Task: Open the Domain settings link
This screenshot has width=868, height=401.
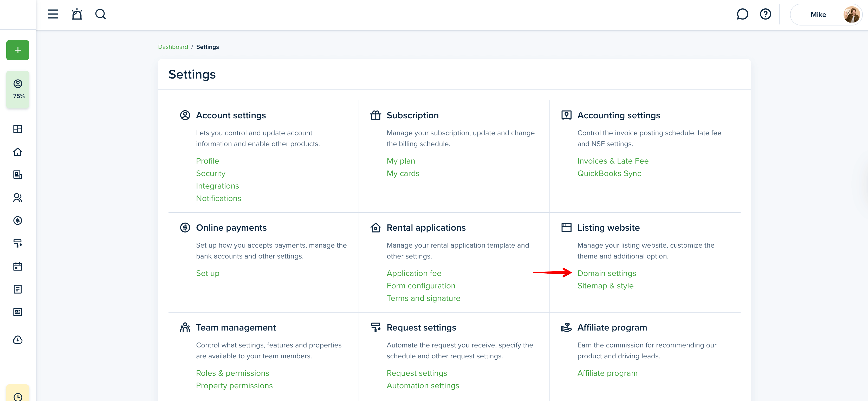Action: (606, 273)
